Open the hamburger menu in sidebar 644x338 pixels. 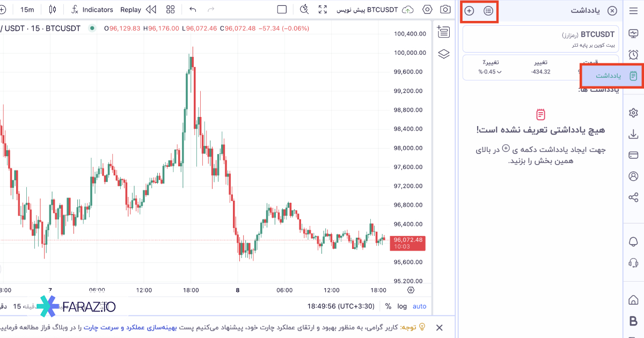[x=633, y=11]
